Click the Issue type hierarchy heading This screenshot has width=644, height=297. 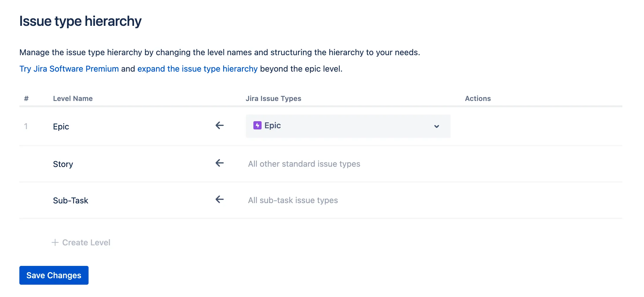(80, 21)
